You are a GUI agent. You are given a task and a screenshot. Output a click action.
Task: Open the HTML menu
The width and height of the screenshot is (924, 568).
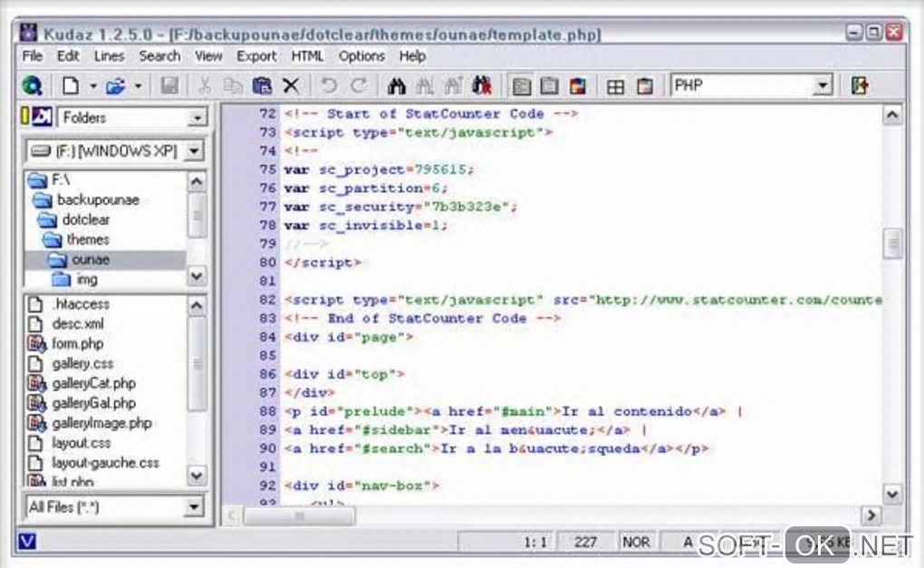(308, 56)
